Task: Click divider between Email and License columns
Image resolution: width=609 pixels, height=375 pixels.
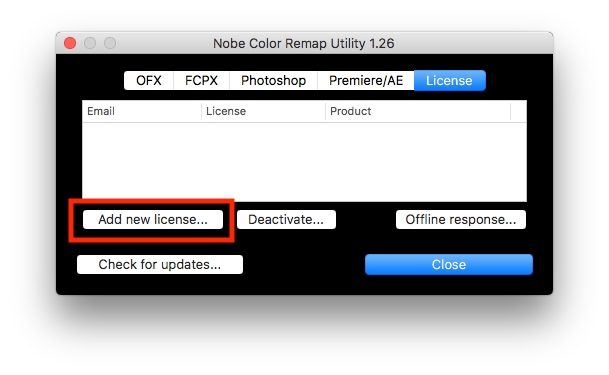Action: coord(202,111)
